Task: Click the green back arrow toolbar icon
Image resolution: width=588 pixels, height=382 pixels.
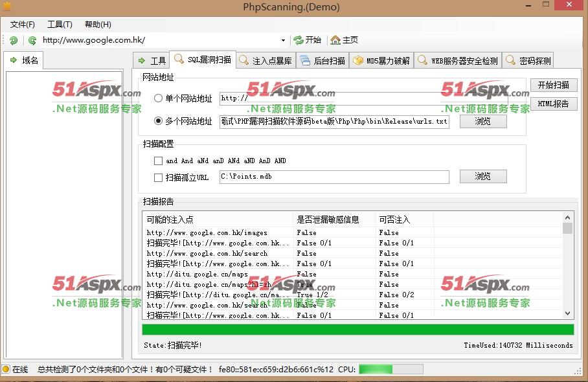Action: click(14, 40)
